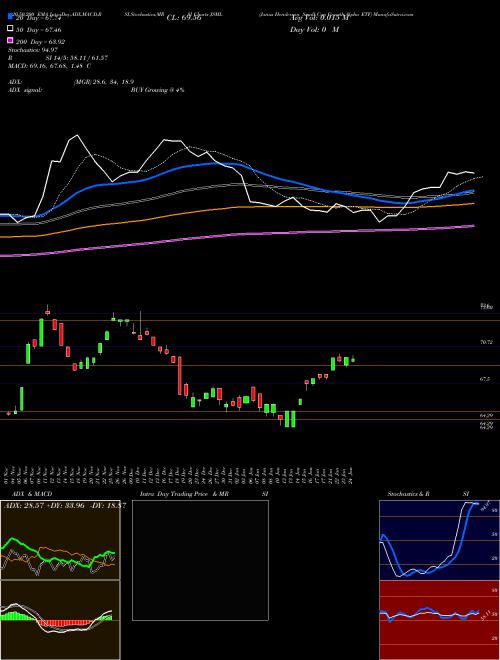Click the 'SI 14/3: 58.11 / 61.57' value

77,58
